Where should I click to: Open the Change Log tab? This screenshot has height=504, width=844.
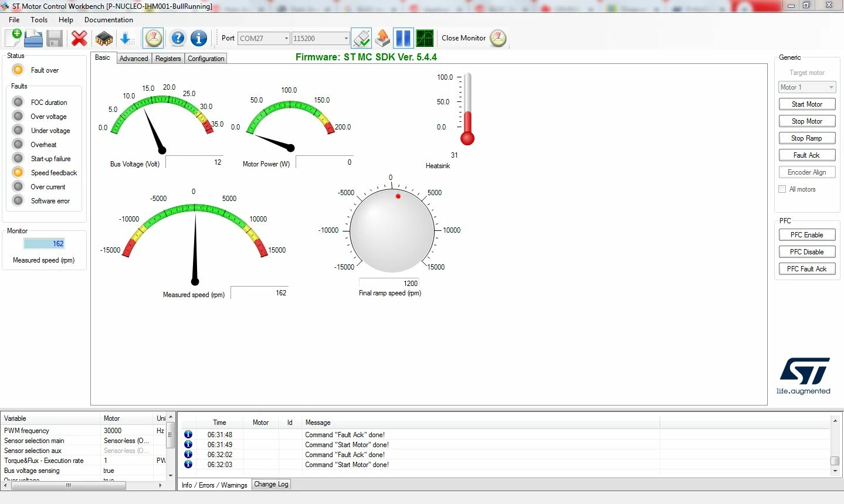coord(271,484)
